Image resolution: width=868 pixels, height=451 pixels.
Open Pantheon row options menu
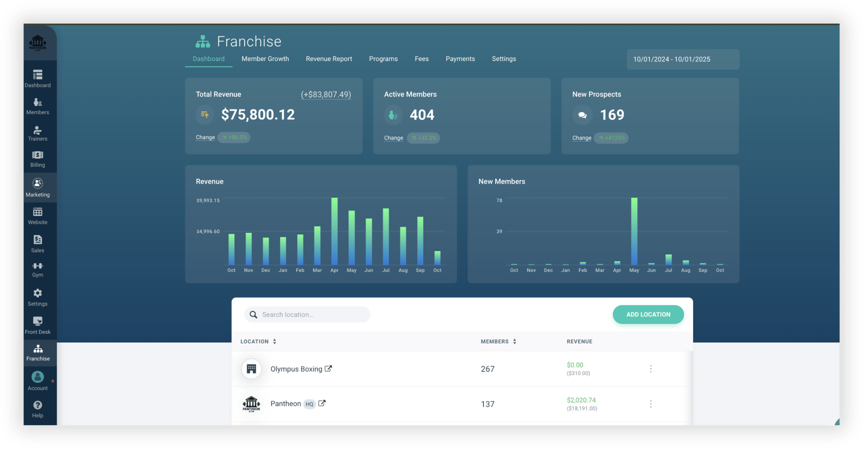click(x=651, y=404)
